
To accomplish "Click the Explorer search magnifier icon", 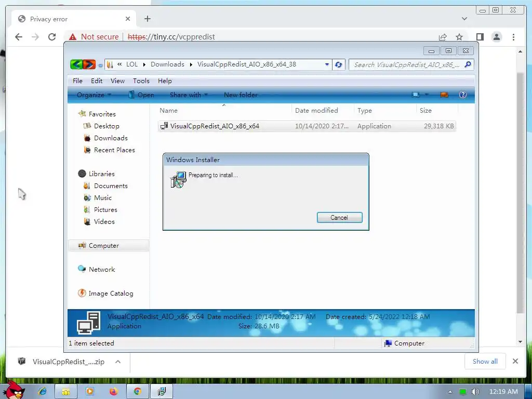I will click(468, 64).
